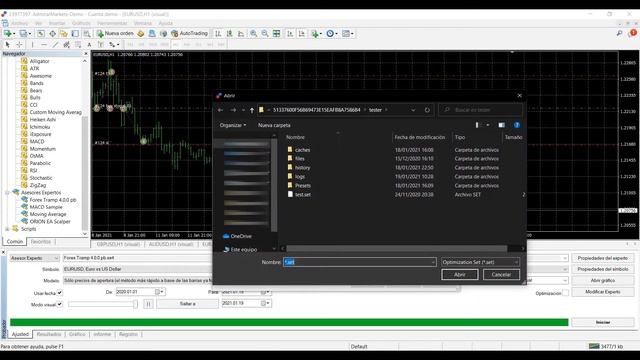The height and width of the screenshot is (360, 640).
Task: Open the Herramientas menu
Action: pos(112,23)
